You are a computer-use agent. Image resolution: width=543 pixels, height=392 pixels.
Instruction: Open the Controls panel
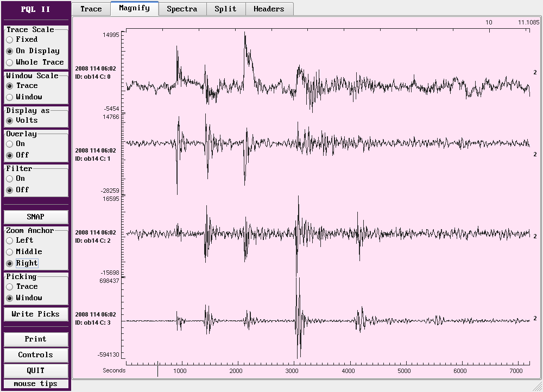(x=36, y=355)
